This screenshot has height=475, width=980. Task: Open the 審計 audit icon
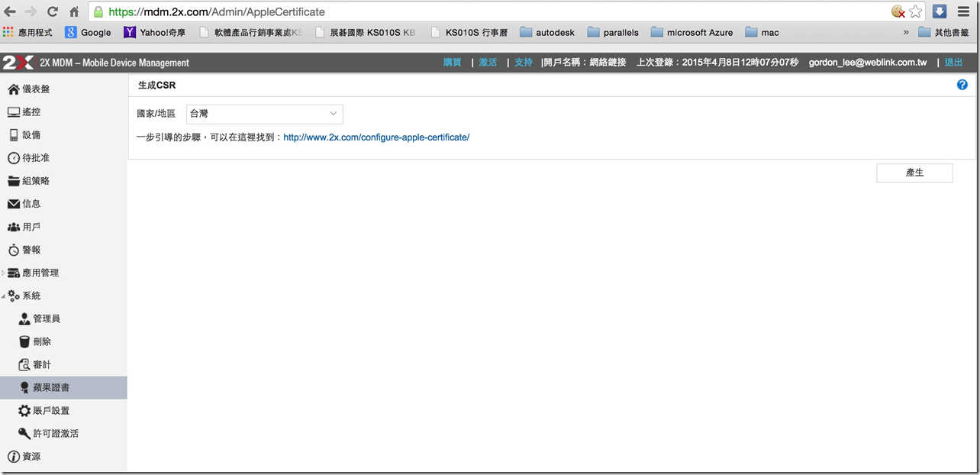point(24,364)
